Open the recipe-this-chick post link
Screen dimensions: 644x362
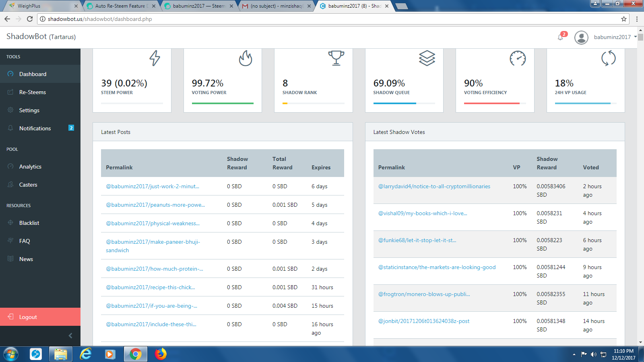151,287
